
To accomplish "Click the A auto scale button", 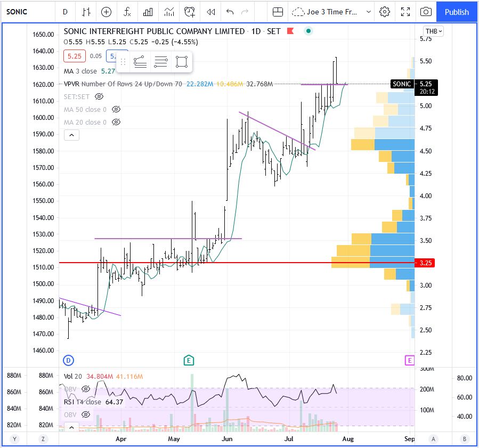I will tap(433, 439).
